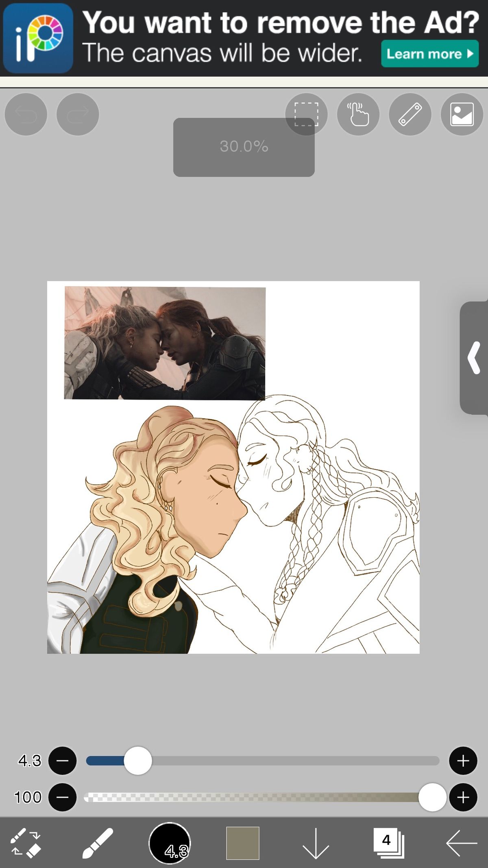This screenshot has width=488, height=868.
Task: Open the brush thickness 4.3 circle
Action: [170, 843]
